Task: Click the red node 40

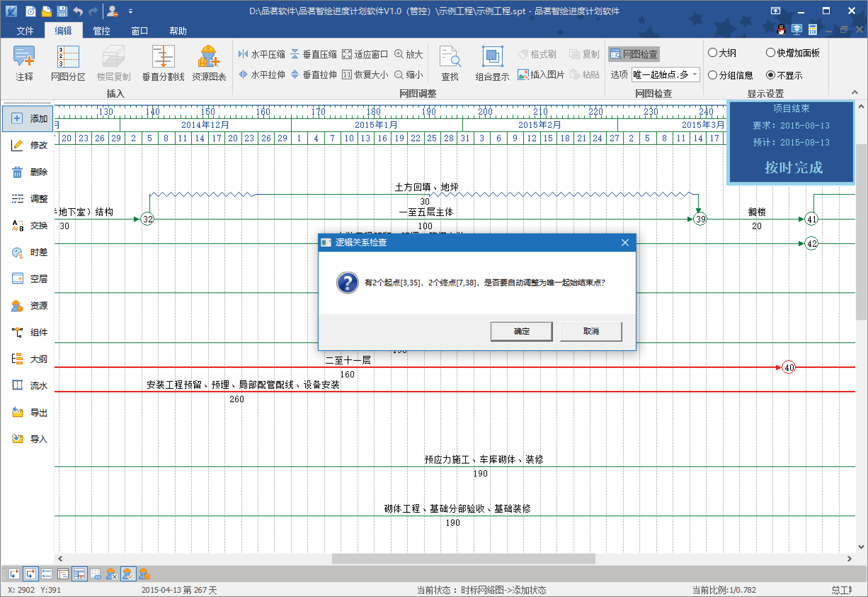Action: pos(789,368)
